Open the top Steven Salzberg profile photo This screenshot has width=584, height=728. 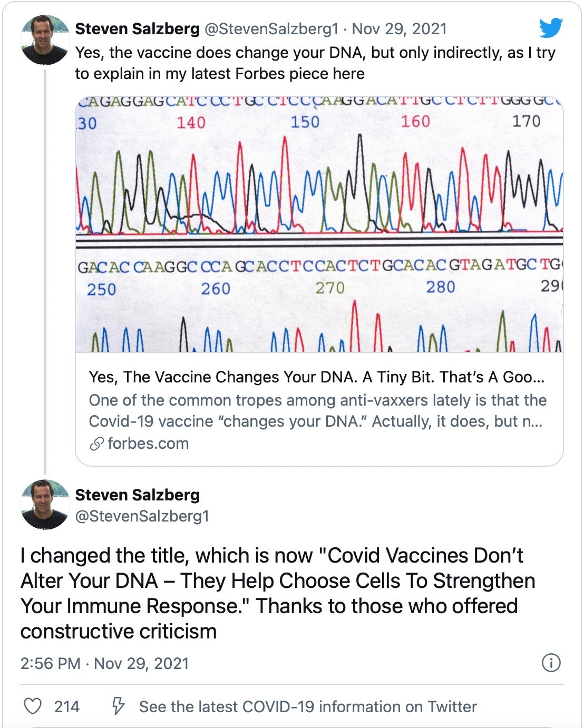point(45,40)
